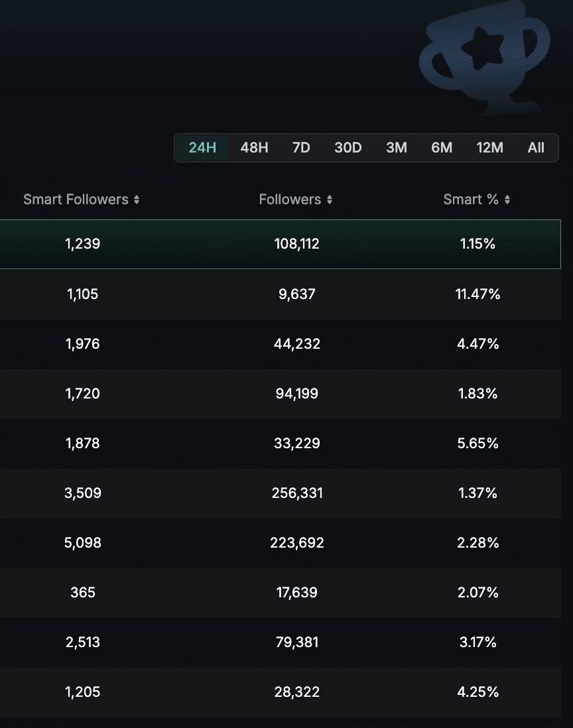Click the Smart Followers column header
The image size is (573, 728).
(x=76, y=200)
